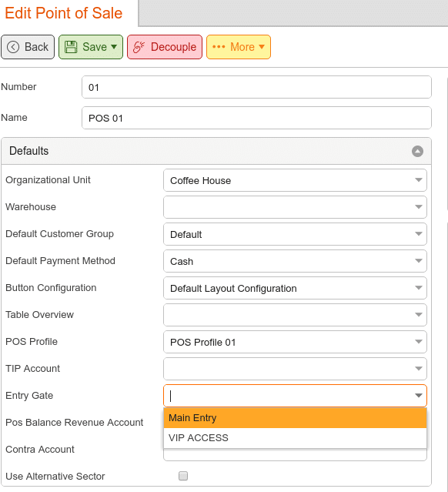The image size is (448, 492).
Task: Click into the Number input field
Action: coord(256,87)
